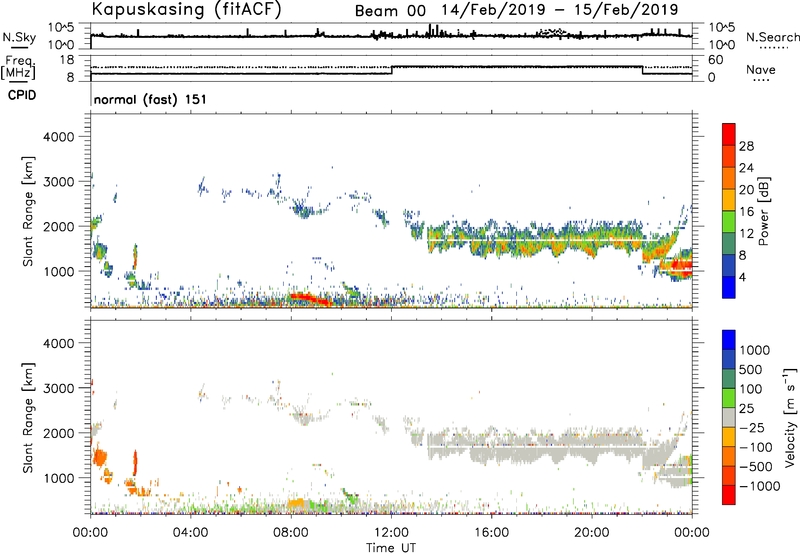Pick the light green Velocity segment between 100 and 25

click(x=729, y=398)
